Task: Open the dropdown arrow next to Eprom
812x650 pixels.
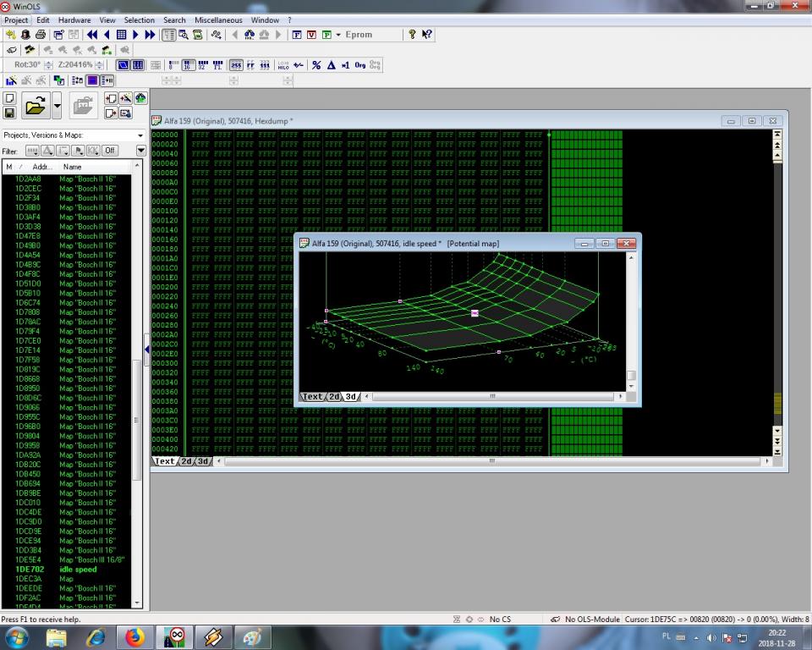Action: pyautogui.click(x=338, y=35)
